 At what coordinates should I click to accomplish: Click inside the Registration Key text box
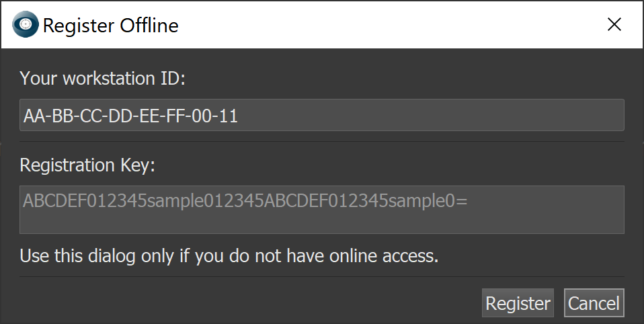321,210
